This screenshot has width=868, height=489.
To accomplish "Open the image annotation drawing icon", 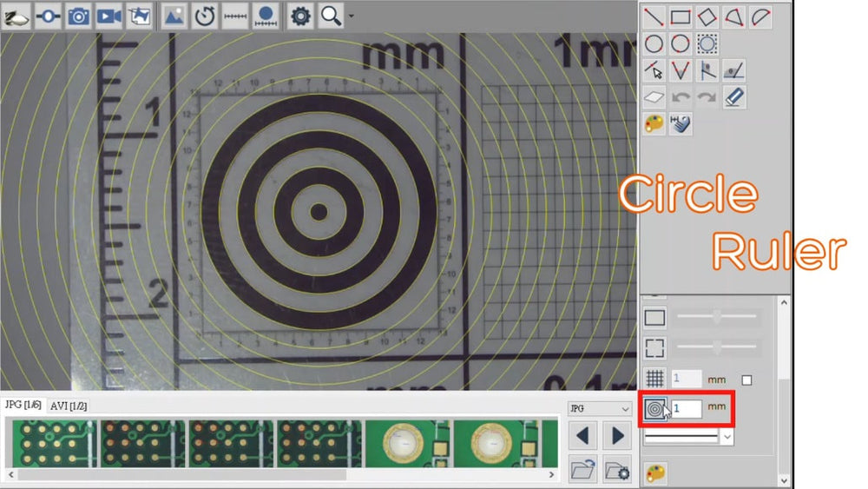I will pos(139,17).
